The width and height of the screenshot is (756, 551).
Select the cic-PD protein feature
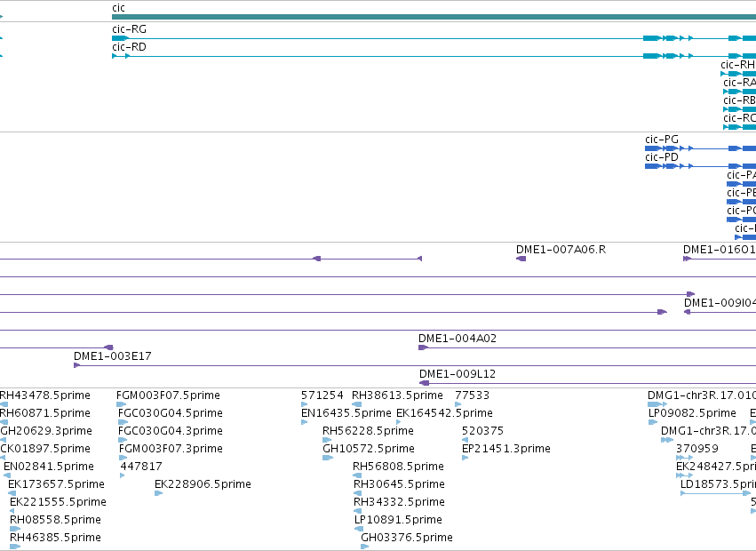[701, 166]
